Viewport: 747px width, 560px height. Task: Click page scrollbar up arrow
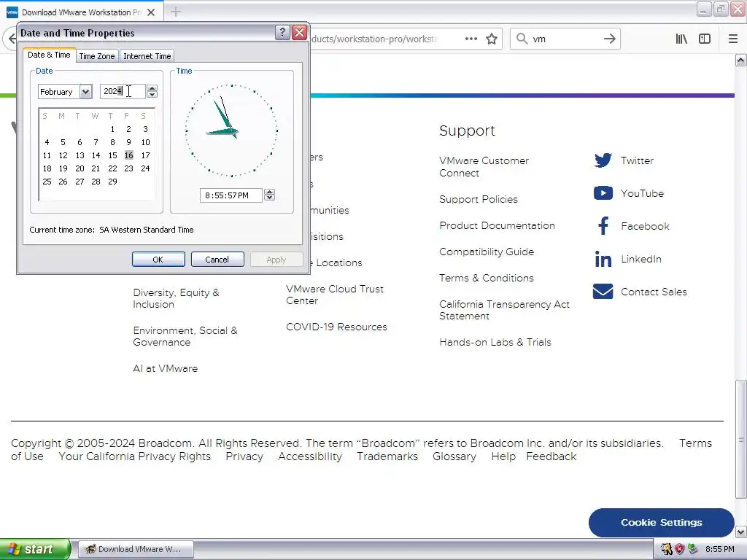pos(740,60)
